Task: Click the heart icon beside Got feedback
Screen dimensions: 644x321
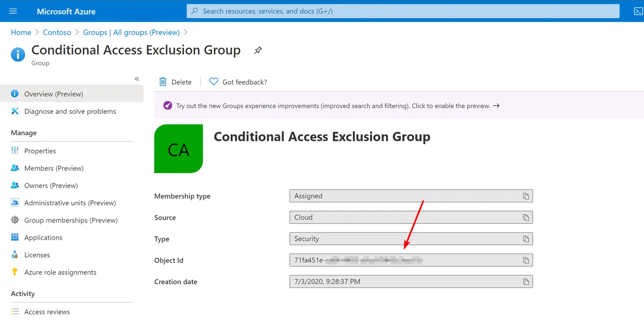Action: pos(213,82)
